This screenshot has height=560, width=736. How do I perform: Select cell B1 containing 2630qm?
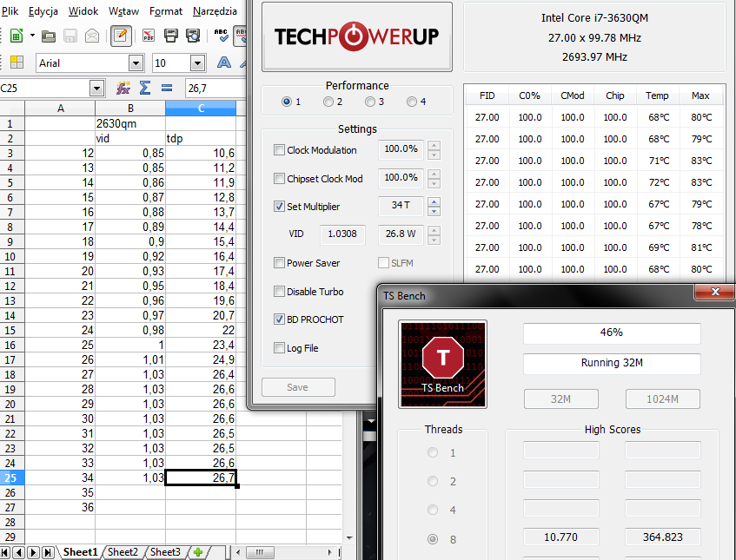(130, 124)
